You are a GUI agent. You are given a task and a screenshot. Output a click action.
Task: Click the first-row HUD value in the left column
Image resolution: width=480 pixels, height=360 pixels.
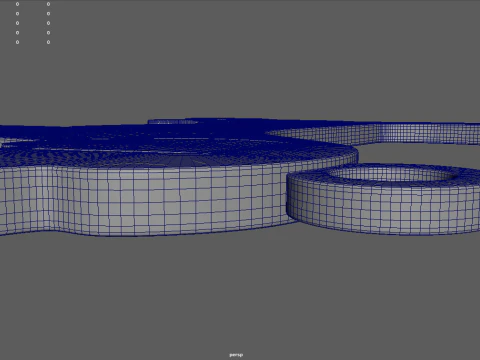(x=17, y=4)
